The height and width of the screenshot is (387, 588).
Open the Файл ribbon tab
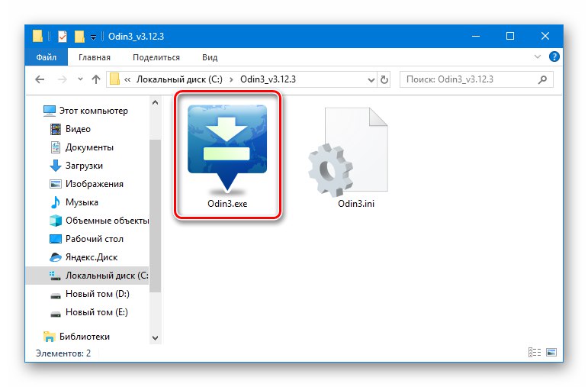click(x=46, y=57)
